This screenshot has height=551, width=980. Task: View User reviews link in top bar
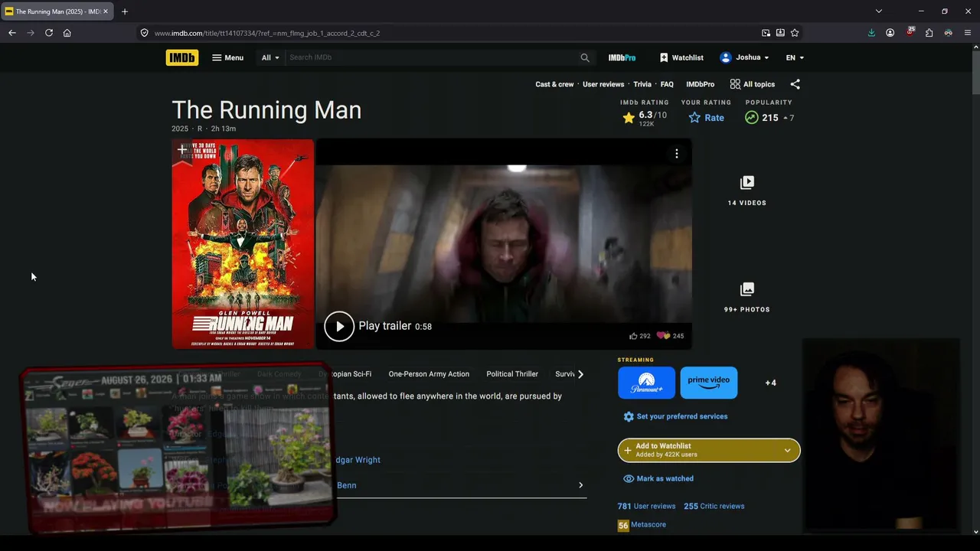603,84
